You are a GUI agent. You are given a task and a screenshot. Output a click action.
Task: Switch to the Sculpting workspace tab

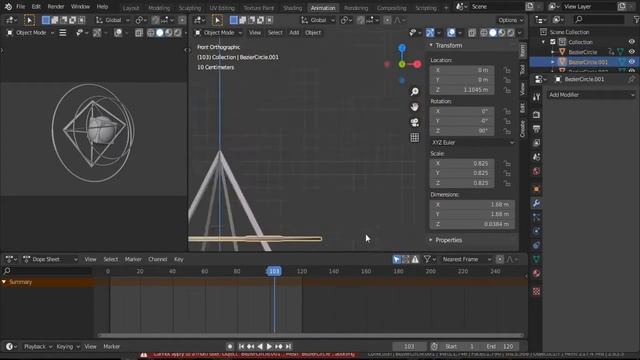coord(190,8)
